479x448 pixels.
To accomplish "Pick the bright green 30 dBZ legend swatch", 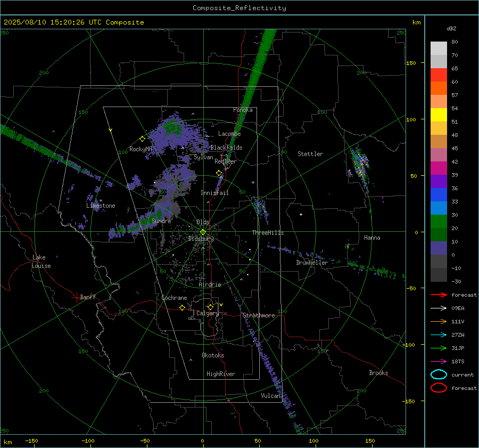I will (439, 222).
